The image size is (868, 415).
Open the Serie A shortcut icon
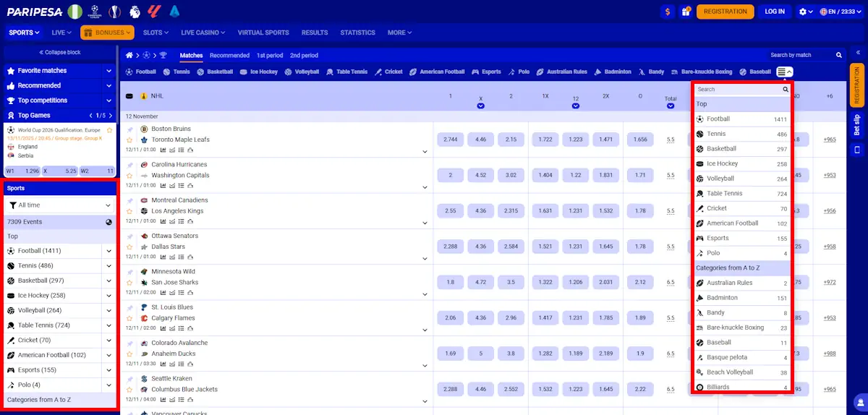click(174, 12)
